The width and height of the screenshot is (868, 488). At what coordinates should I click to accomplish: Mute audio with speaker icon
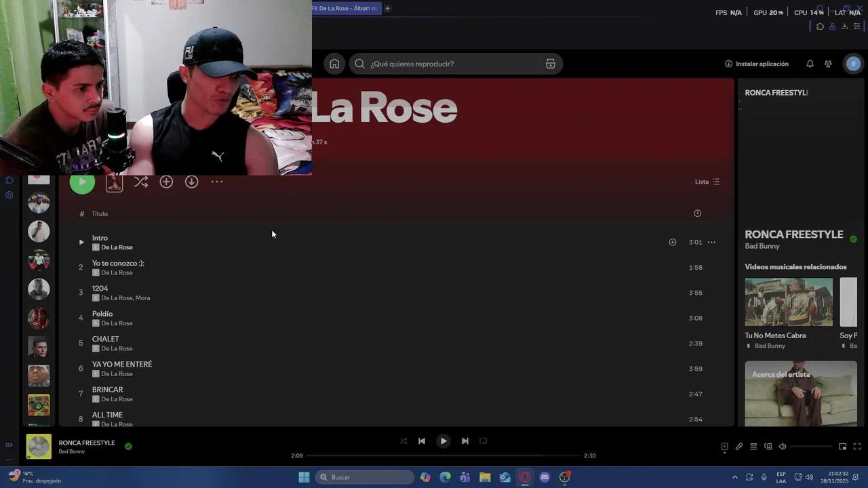(x=783, y=447)
